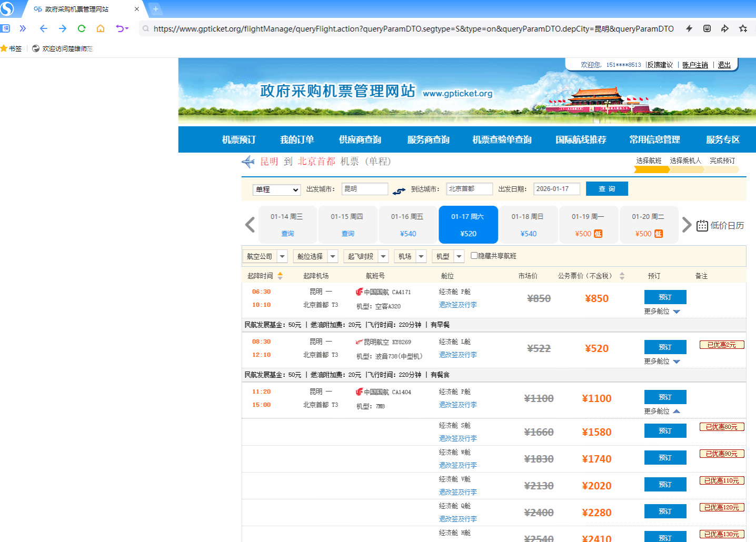The height and width of the screenshot is (542, 756).
Task: Click the screenshot icon in address bar
Action: [x=707, y=28]
